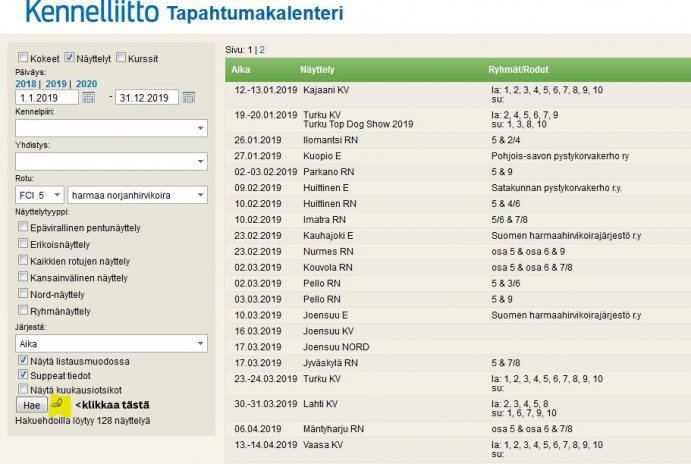Image resolution: width=691 pixels, height=464 pixels.
Task: Enable Erikoisnäyttely checkbox
Action: coord(23,243)
